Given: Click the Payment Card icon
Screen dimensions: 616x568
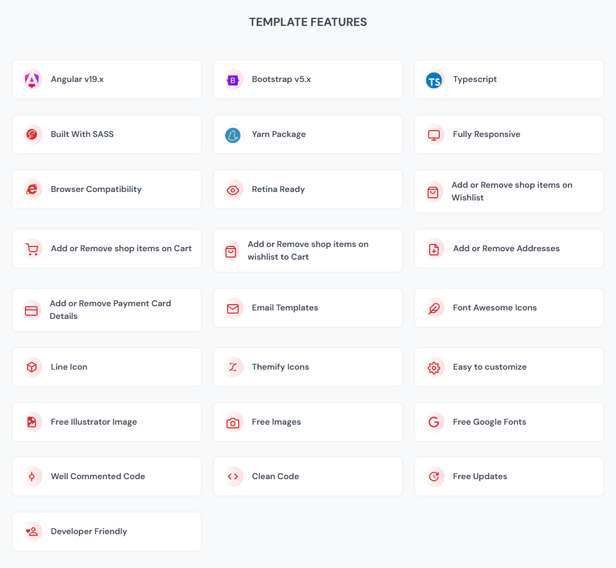Looking at the screenshot, I should point(32,310).
